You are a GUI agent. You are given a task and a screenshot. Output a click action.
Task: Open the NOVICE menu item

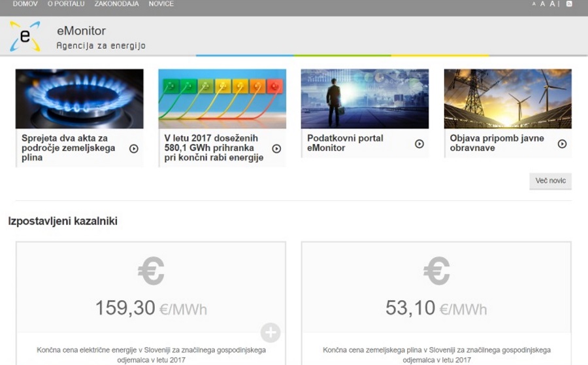(161, 4)
